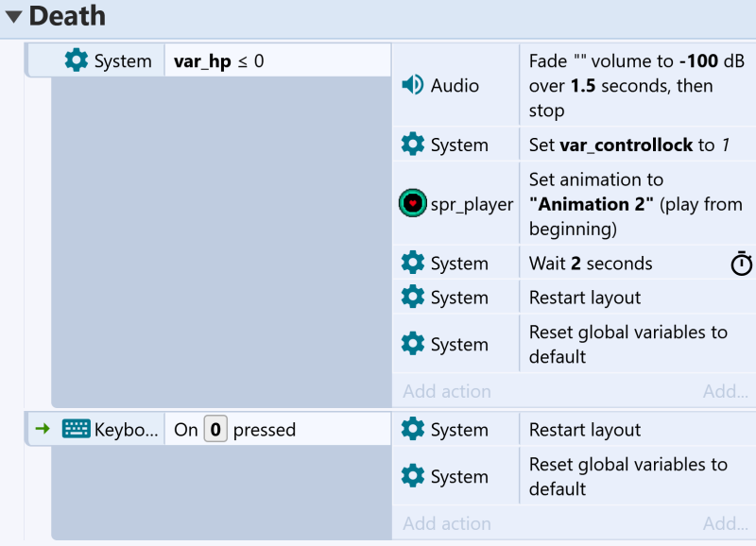Collapse the Death group triangle

click(14, 17)
